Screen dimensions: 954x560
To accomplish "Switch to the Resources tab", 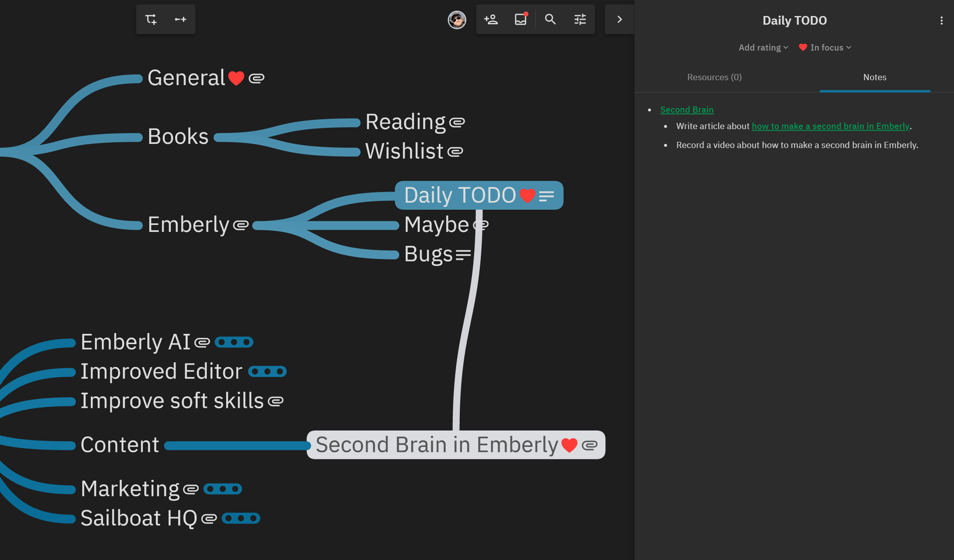I will tap(714, 76).
